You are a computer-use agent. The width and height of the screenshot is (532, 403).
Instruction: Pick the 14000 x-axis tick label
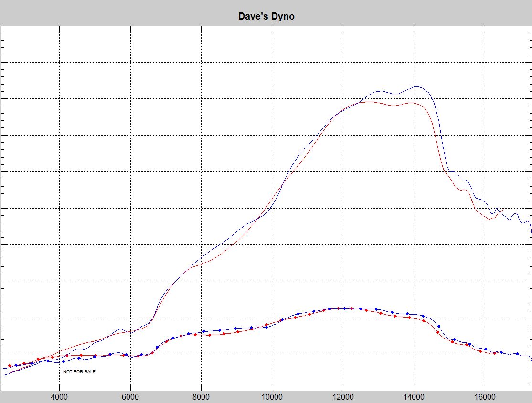point(414,396)
